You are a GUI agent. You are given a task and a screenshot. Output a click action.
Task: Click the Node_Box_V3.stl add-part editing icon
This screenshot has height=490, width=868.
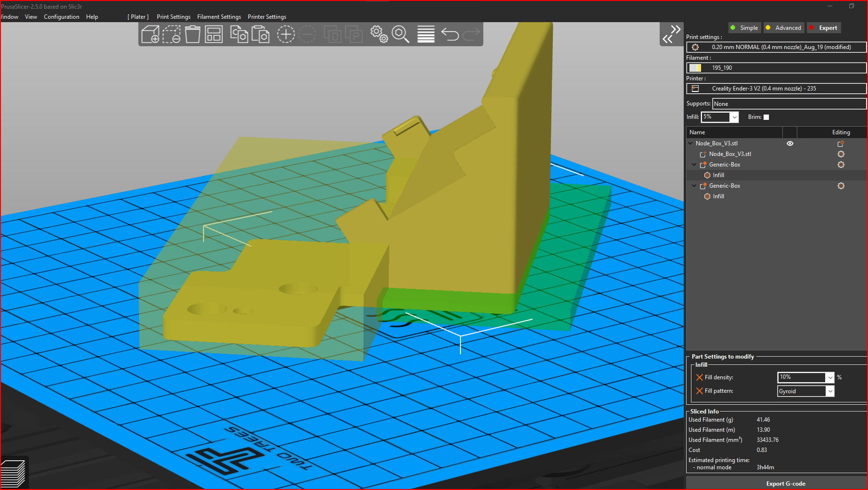click(841, 143)
